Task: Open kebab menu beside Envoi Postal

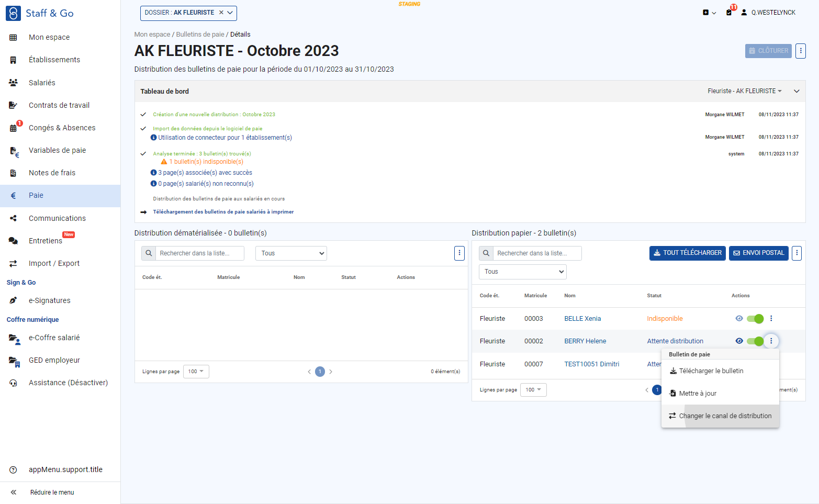Action: pyautogui.click(x=796, y=253)
